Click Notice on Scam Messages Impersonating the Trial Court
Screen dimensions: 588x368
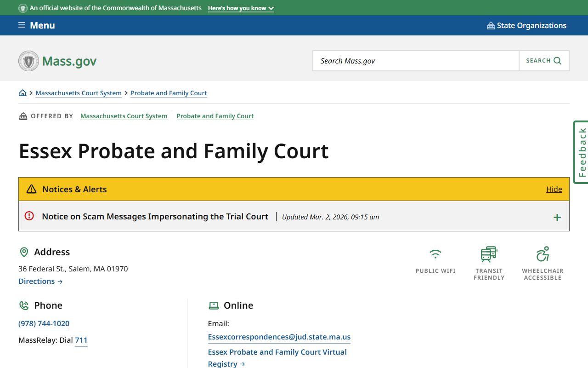[155, 216]
